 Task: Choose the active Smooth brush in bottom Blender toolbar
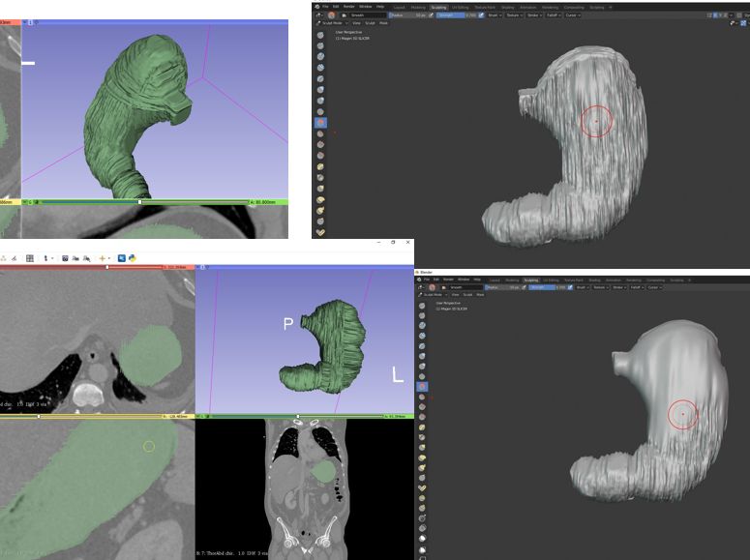(422, 387)
